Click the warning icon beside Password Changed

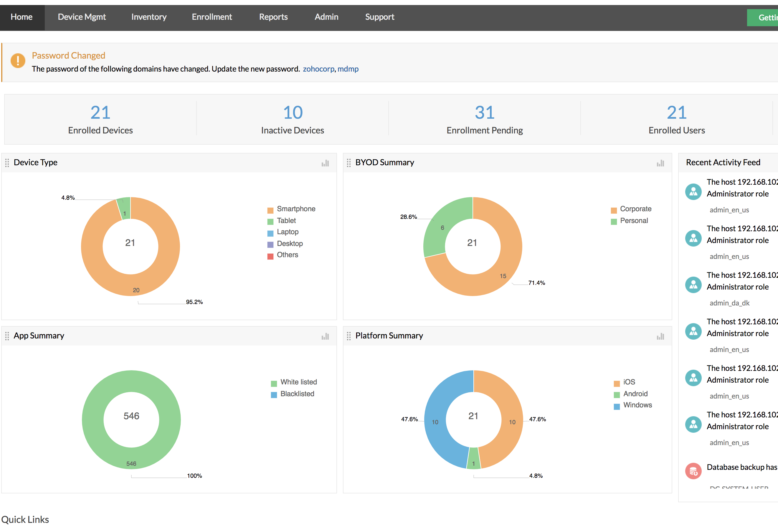(18, 61)
